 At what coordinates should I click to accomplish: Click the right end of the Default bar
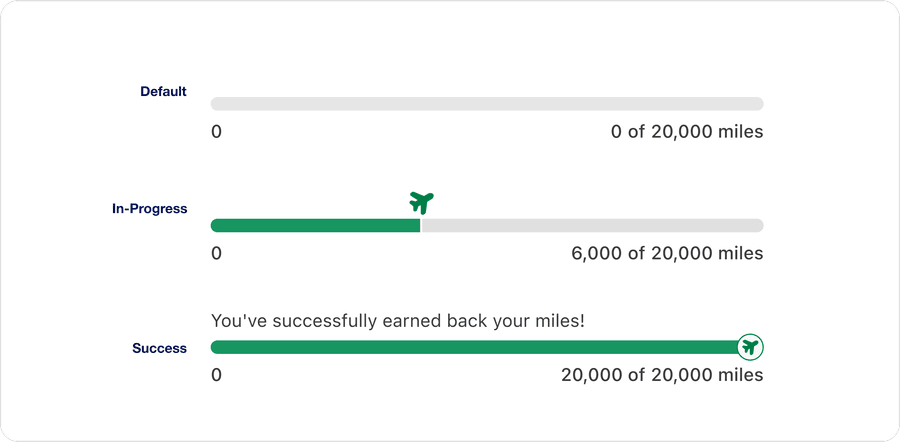(x=757, y=104)
